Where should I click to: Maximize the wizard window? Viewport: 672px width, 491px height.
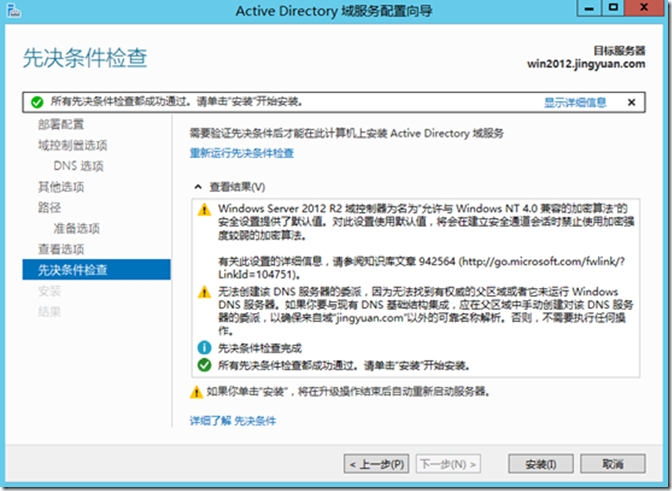613,8
